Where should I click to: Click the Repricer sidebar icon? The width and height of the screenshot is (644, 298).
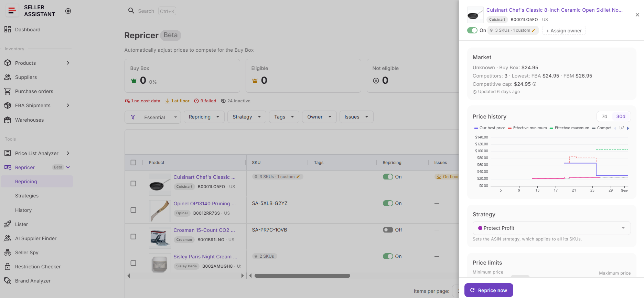click(x=8, y=167)
